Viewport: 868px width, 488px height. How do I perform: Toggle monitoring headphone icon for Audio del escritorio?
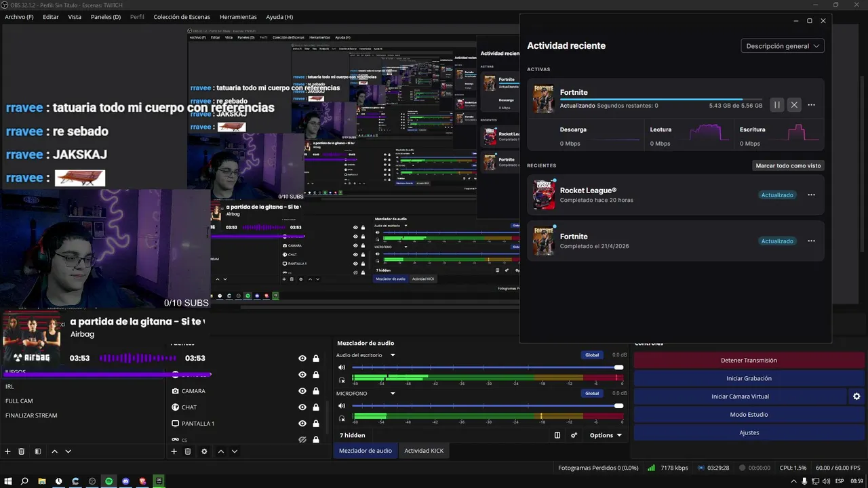click(x=342, y=380)
